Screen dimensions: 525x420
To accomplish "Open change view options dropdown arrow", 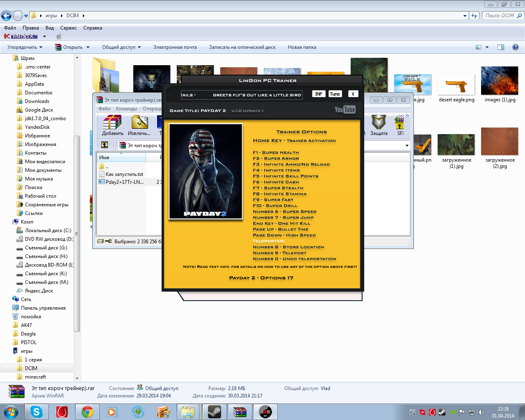I will (487, 47).
